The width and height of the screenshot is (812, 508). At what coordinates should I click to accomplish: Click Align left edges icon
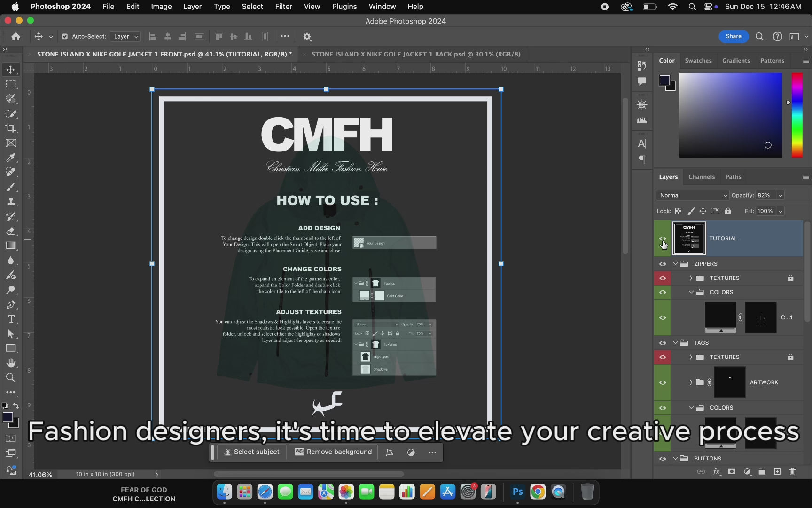[153, 36]
